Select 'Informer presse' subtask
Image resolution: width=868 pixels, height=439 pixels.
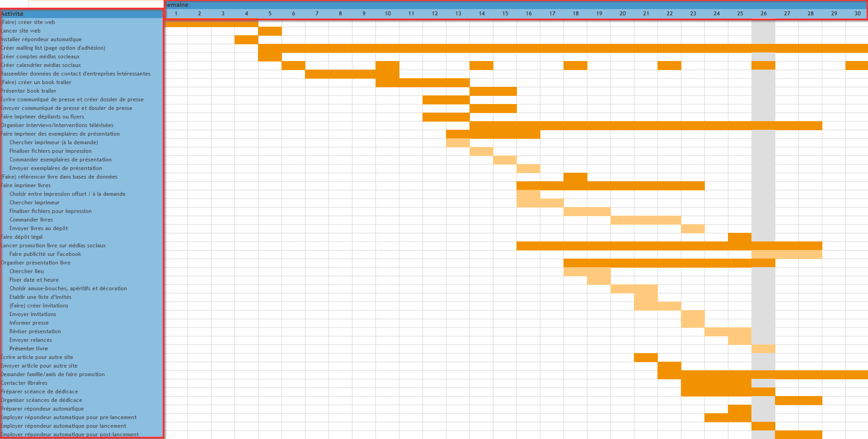[x=82, y=323]
